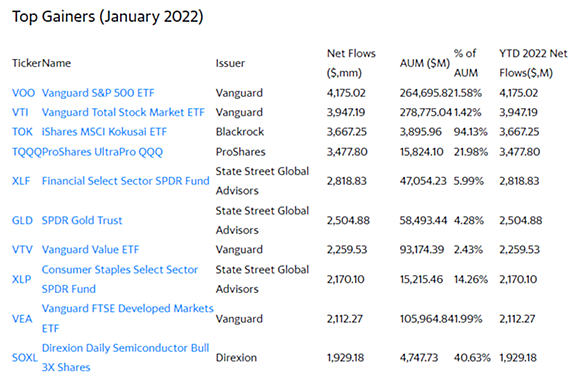Click the % of AUM column header
This screenshot has width=586, height=380.
coord(466,63)
